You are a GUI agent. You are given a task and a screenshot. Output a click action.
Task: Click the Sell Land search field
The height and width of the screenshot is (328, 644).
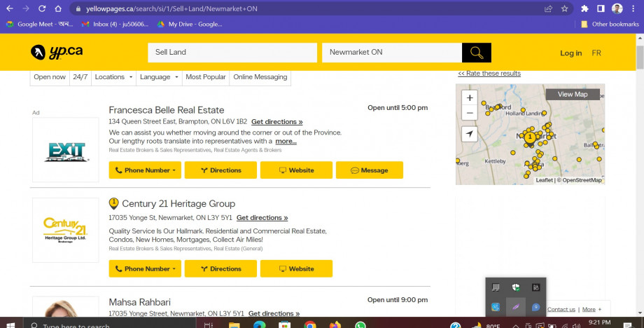(232, 53)
